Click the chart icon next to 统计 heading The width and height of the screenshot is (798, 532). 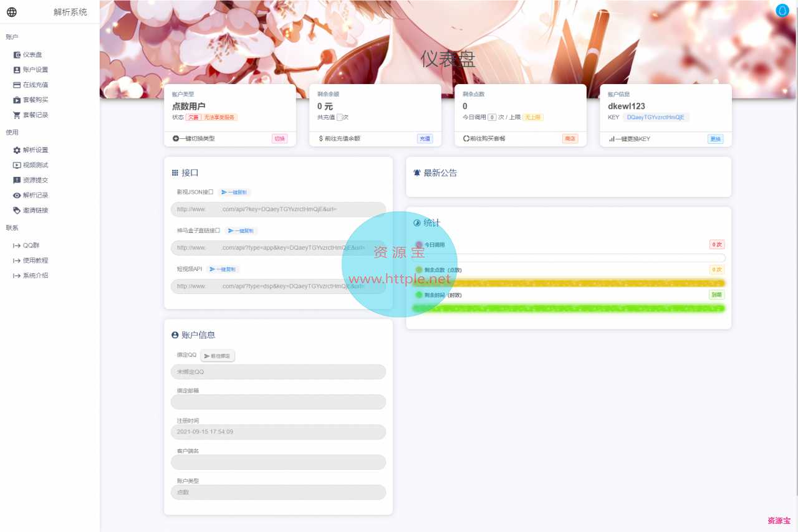tap(417, 222)
